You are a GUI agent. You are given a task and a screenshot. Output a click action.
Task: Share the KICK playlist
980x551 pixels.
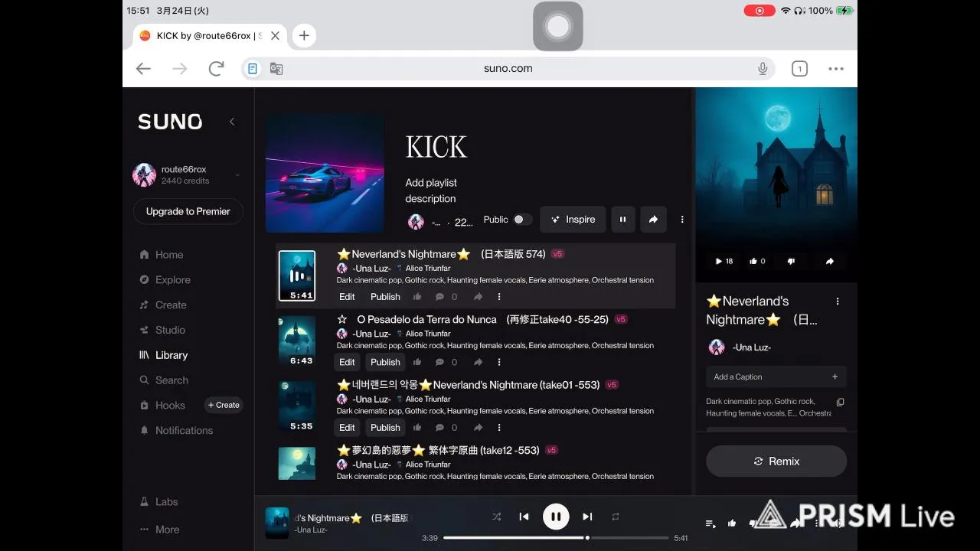(653, 220)
